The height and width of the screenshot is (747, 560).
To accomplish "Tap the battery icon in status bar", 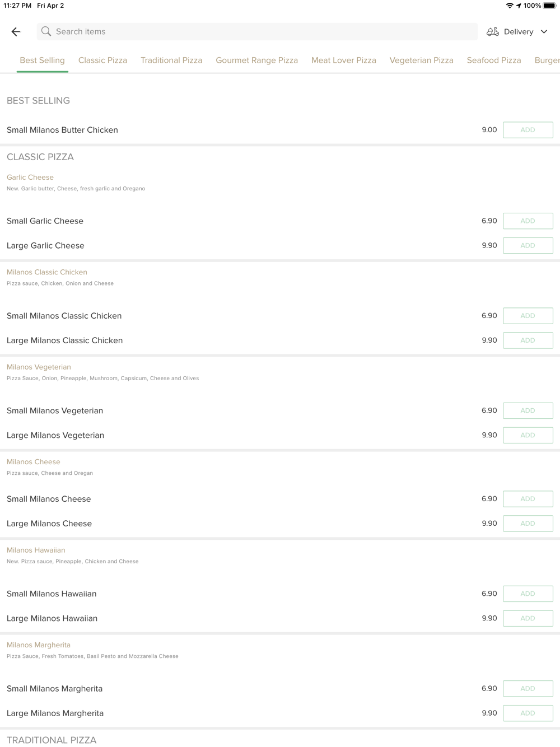I will [x=549, y=6].
